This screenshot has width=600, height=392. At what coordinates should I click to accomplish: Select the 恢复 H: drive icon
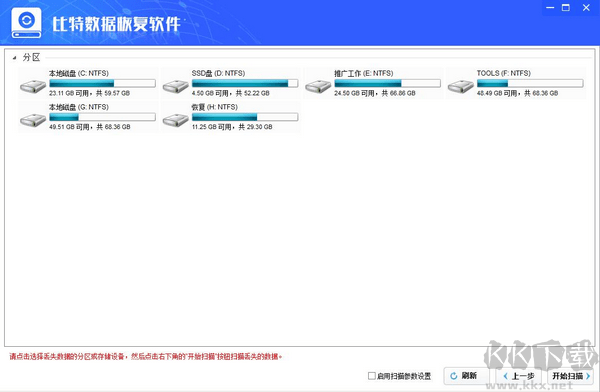click(x=176, y=120)
